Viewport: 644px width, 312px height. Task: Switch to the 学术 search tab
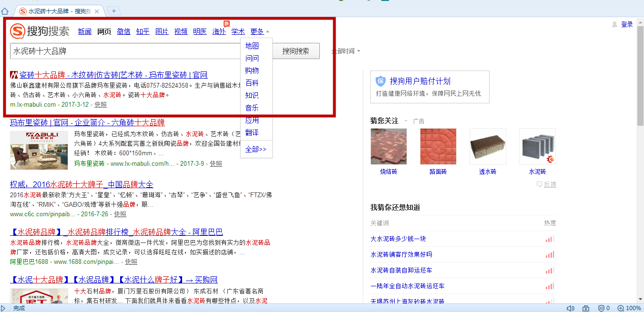[238, 31]
